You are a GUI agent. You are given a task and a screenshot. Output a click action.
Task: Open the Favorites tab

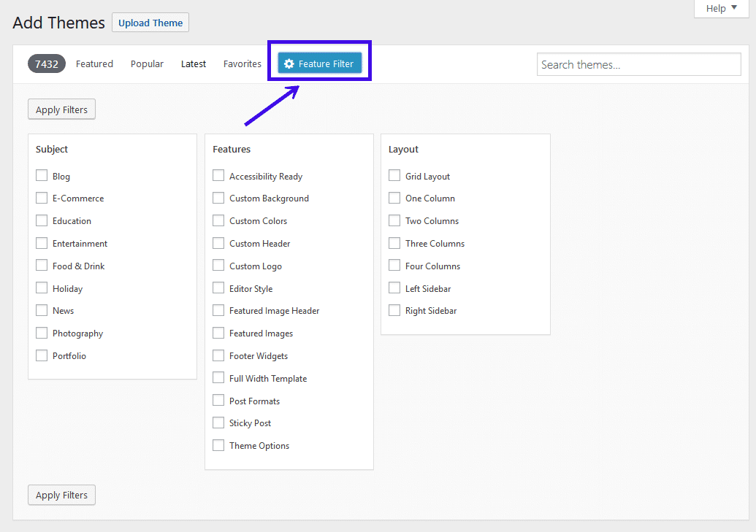(242, 63)
